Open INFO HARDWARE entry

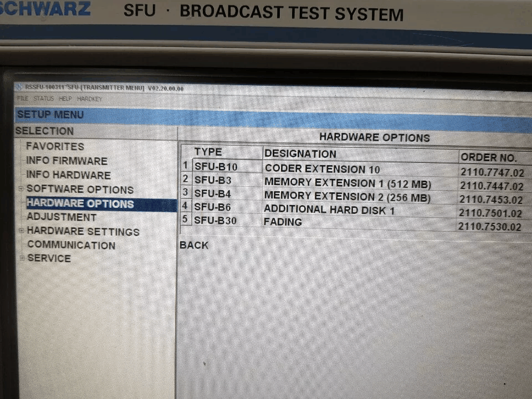69,175
